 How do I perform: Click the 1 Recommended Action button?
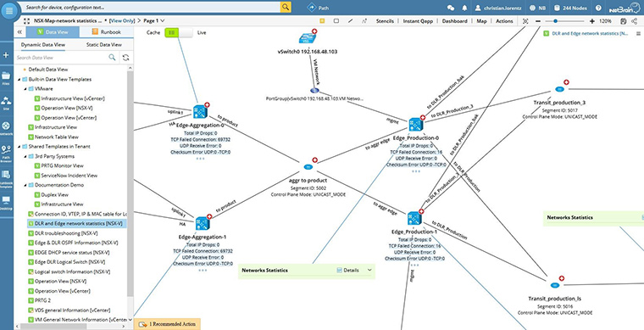pos(168,324)
